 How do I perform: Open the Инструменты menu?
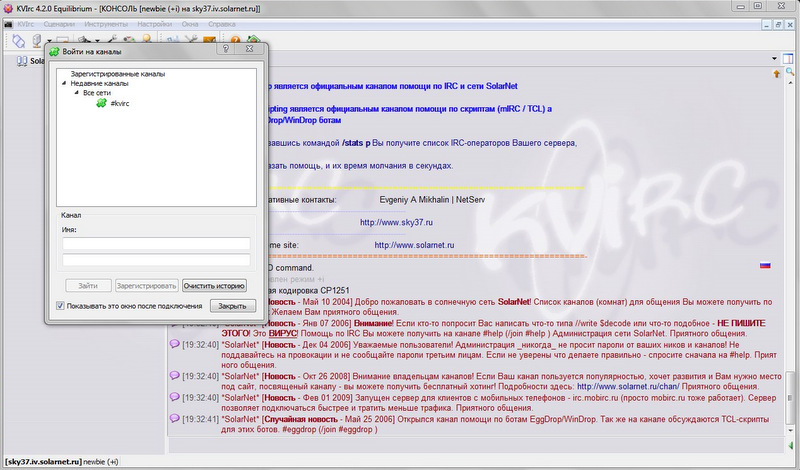[x=106, y=24]
